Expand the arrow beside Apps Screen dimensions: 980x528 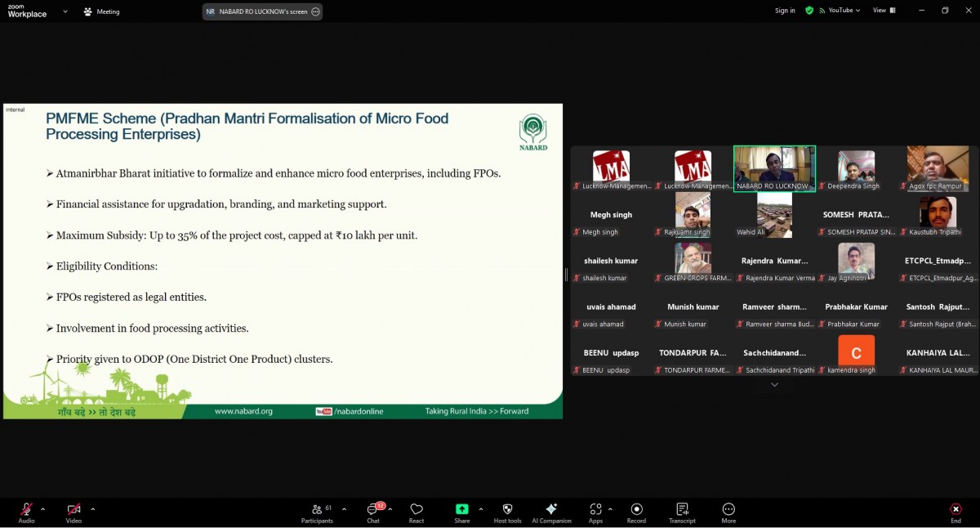(x=610, y=508)
